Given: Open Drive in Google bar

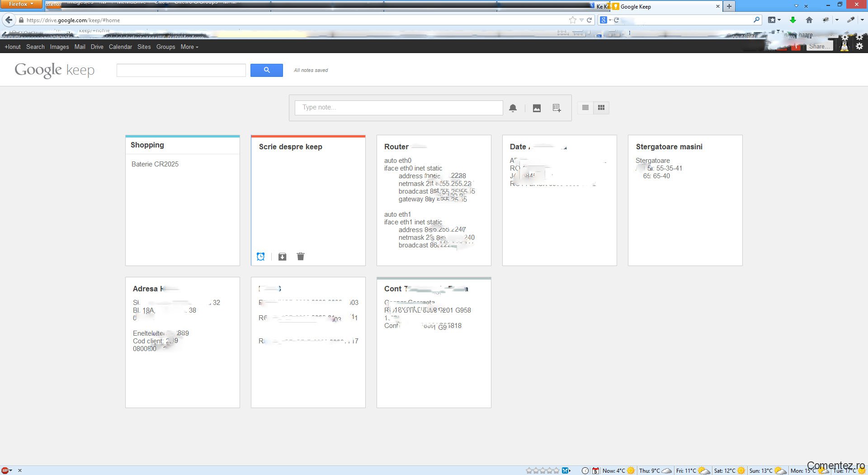Looking at the screenshot, I should tap(97, 47).
